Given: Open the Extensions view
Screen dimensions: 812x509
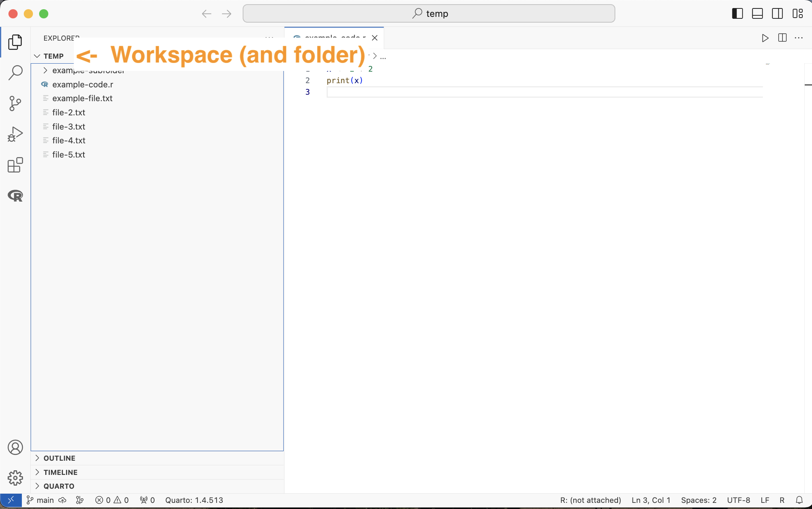Looking at the screenshot, I should [15, 165].
